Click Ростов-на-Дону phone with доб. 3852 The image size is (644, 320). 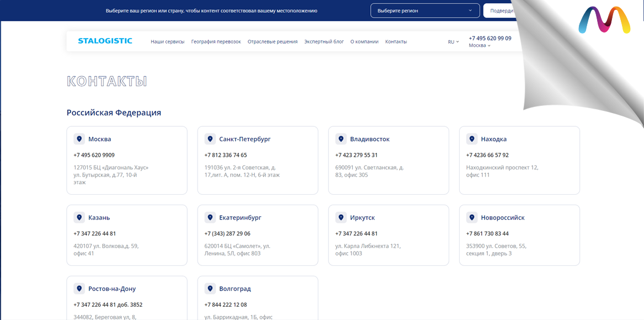(x=108, y=305)
